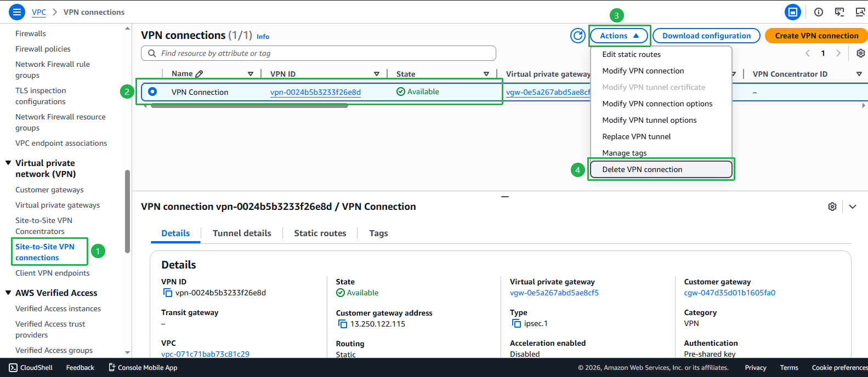Open Client VPN endpoints in the sidebar
The image size is (868, 377).
tap(53, 273)
